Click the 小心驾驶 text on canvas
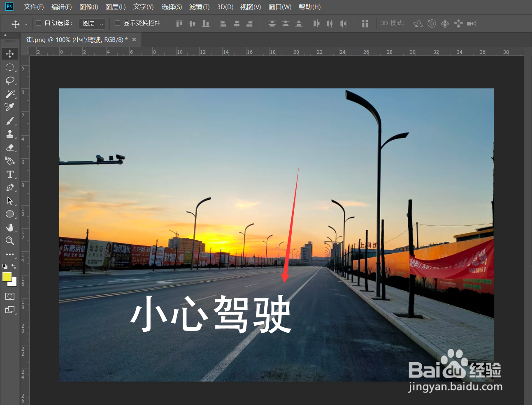 click(x=211, y=314)
